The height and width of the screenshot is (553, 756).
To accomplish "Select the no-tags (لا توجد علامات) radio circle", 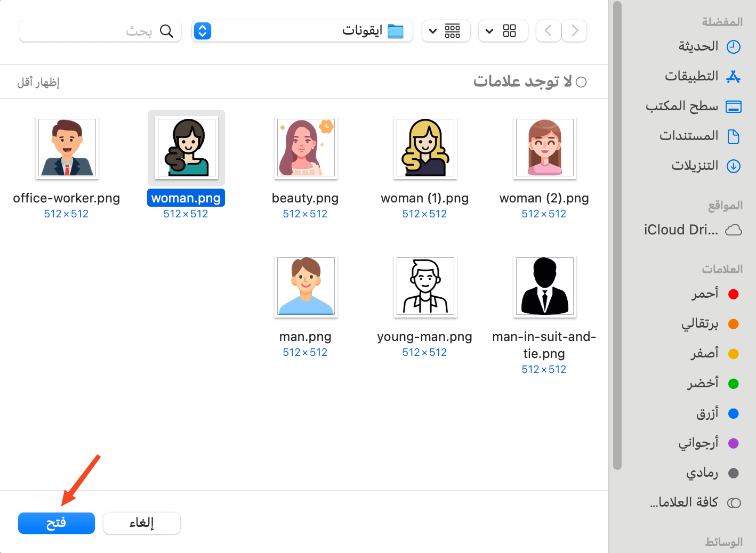I will coord(581,82).
